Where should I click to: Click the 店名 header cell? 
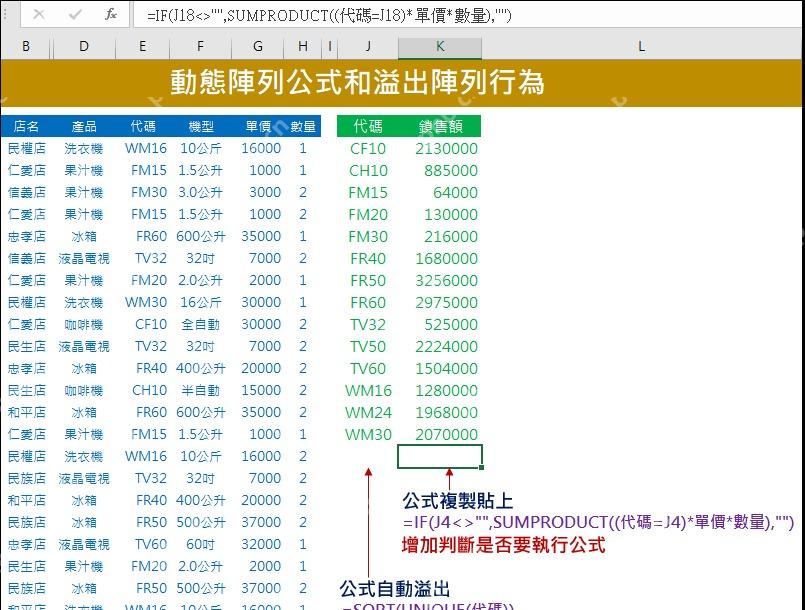tap(26, 126)
